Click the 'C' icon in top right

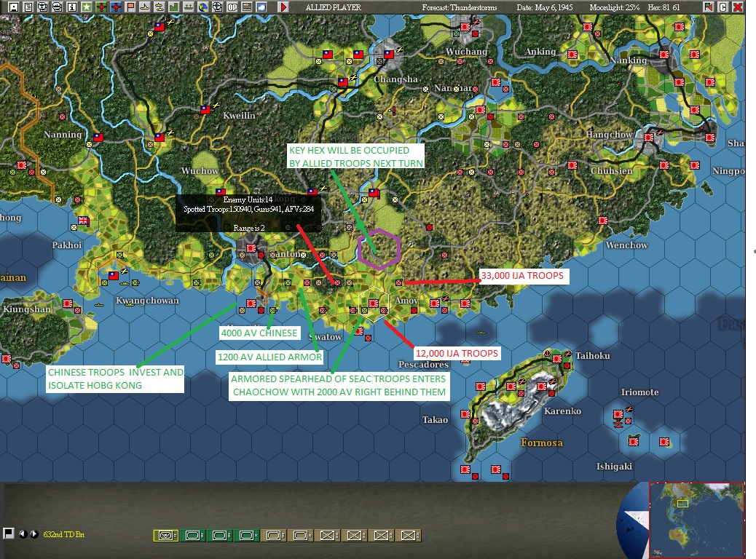[722, 7]
